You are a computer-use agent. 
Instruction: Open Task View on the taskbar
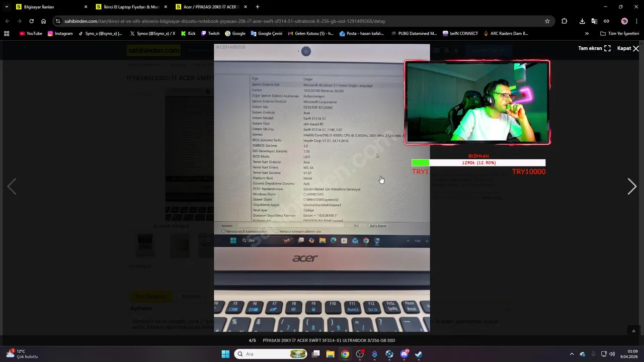point(315,354)
